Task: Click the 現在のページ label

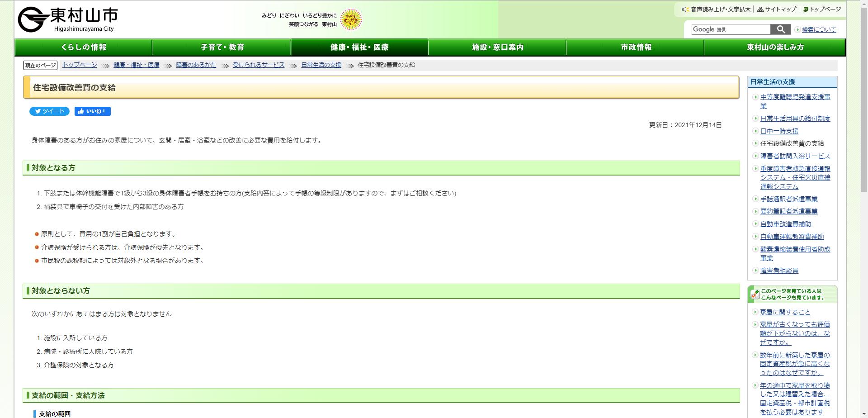Action: tap(40, 66)
